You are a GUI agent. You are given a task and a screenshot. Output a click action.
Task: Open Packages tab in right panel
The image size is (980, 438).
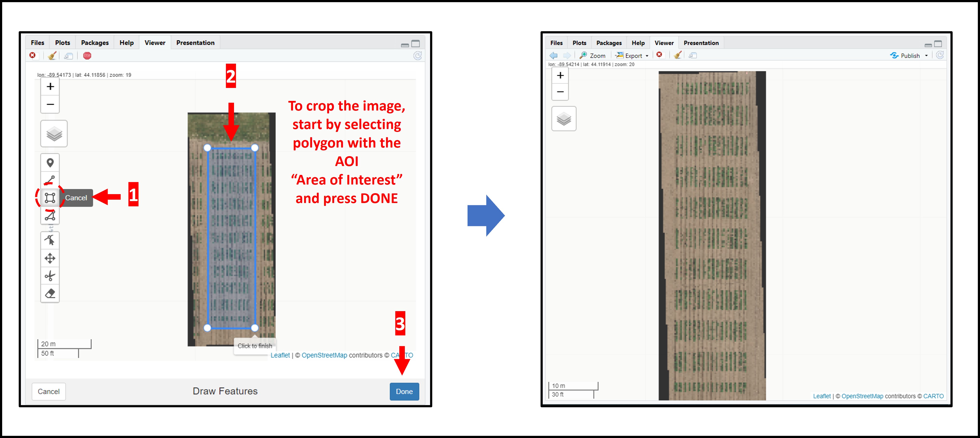click(x=608, y=43)
